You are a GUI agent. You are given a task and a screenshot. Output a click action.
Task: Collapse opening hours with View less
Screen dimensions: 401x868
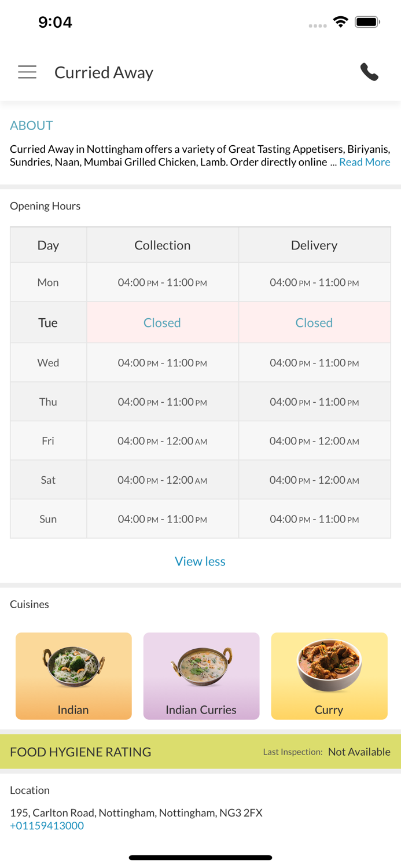[200, 561]
